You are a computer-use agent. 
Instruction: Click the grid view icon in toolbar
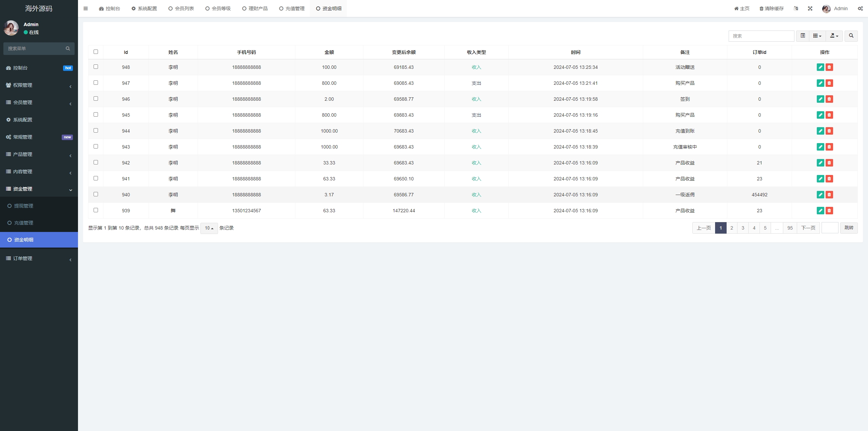click(x=816, y=36)
